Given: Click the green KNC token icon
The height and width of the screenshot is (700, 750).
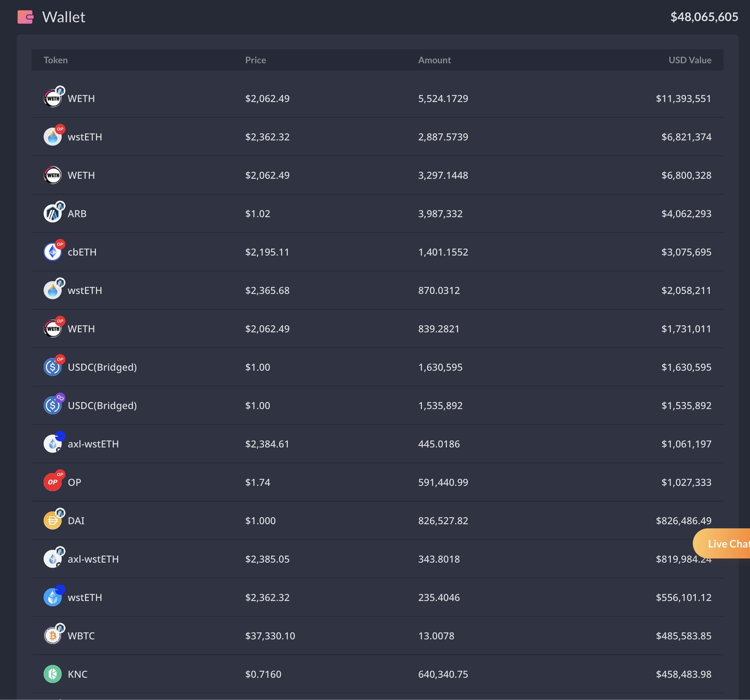Looking at the screenshot, I should [53, 674].
